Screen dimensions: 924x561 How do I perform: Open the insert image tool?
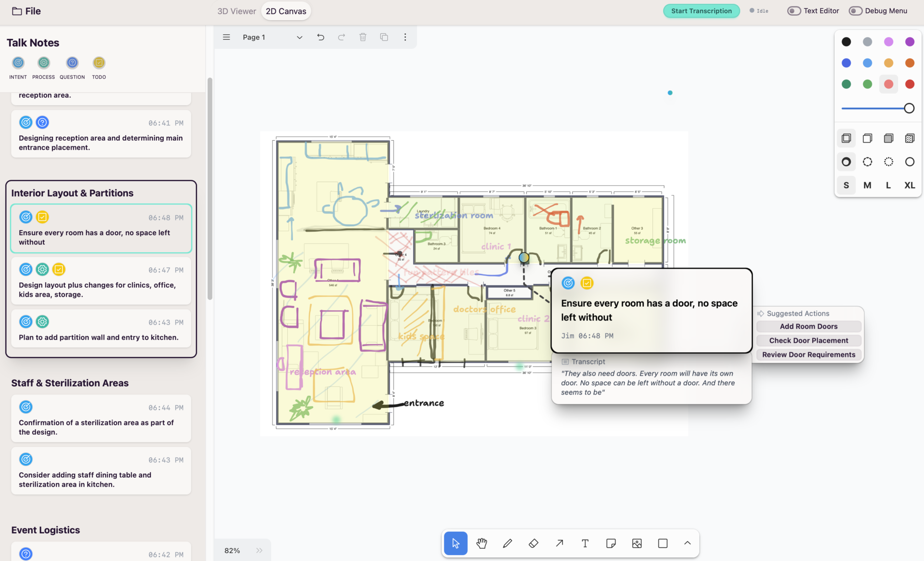pyautogui.click(x=637, y=543)
